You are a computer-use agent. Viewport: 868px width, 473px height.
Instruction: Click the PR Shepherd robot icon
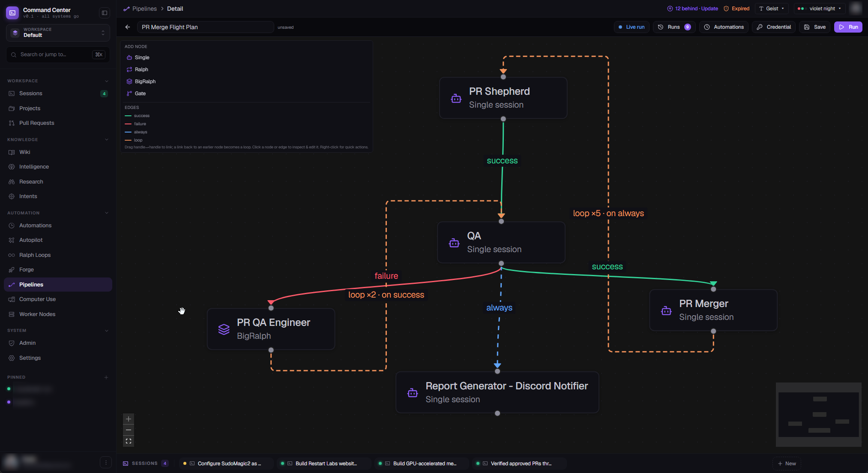click(456, 99)
